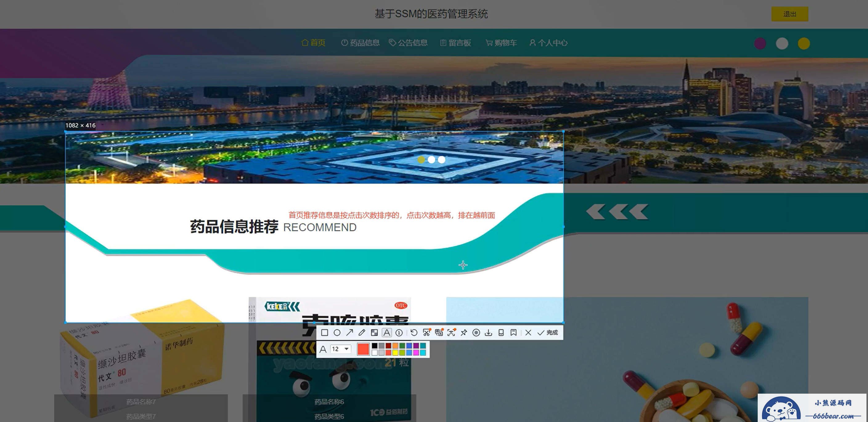The height and width of the screenshot is (422, 868).
Task: Pin the screenshot to screen
Action: coord(464,333)
